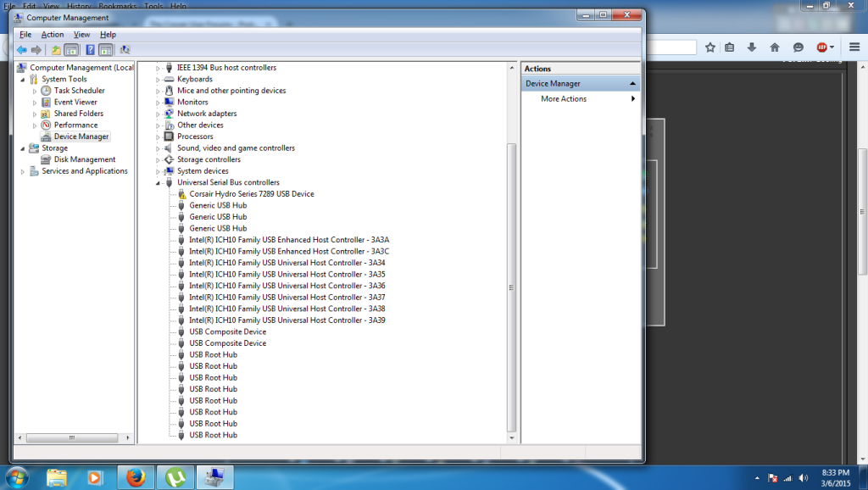Open the Firefox hamburger menu
The width and height of the screenshot is (868, 490).
(x=854, y=47)
